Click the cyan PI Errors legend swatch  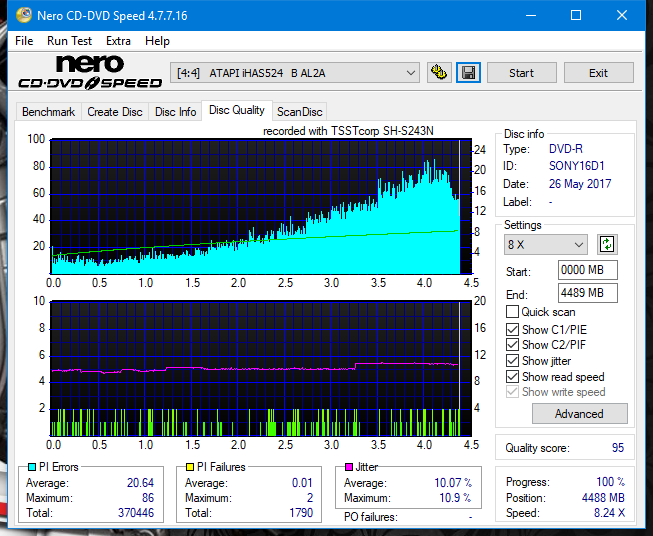coord(31,467)
